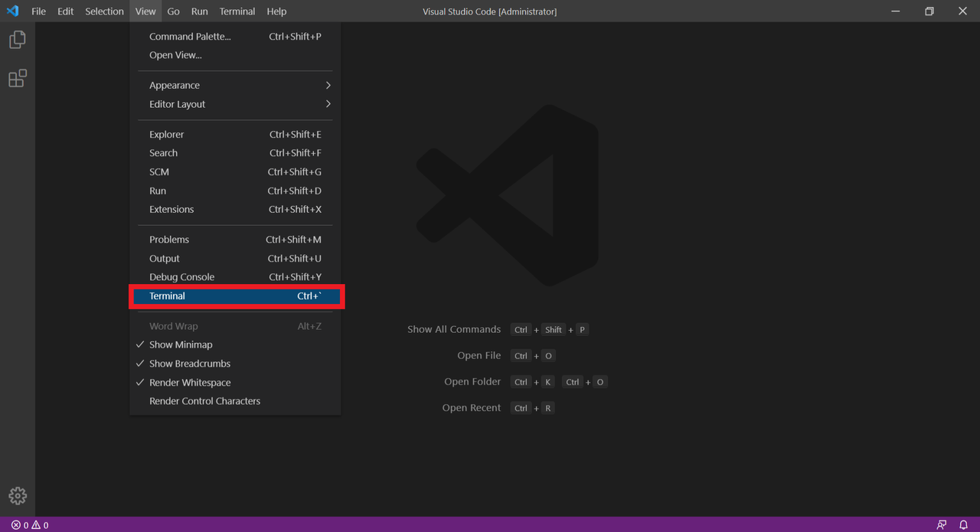Open the File menu
Image resolution: width=980 pixels, height=532 pixels.
click(38, 11)
